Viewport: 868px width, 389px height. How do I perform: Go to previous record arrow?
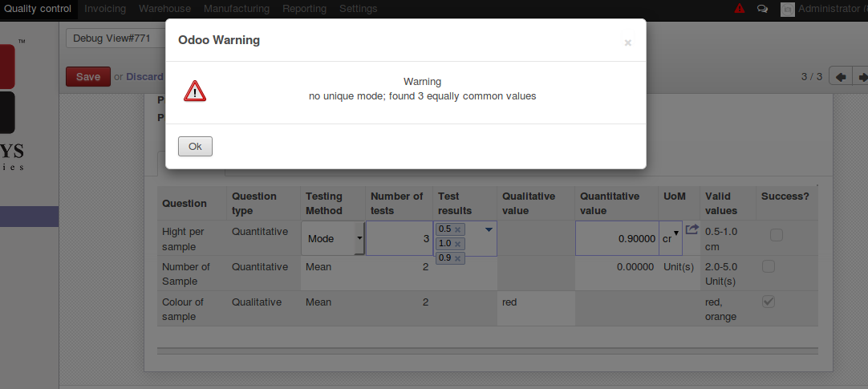pos(840,76)
